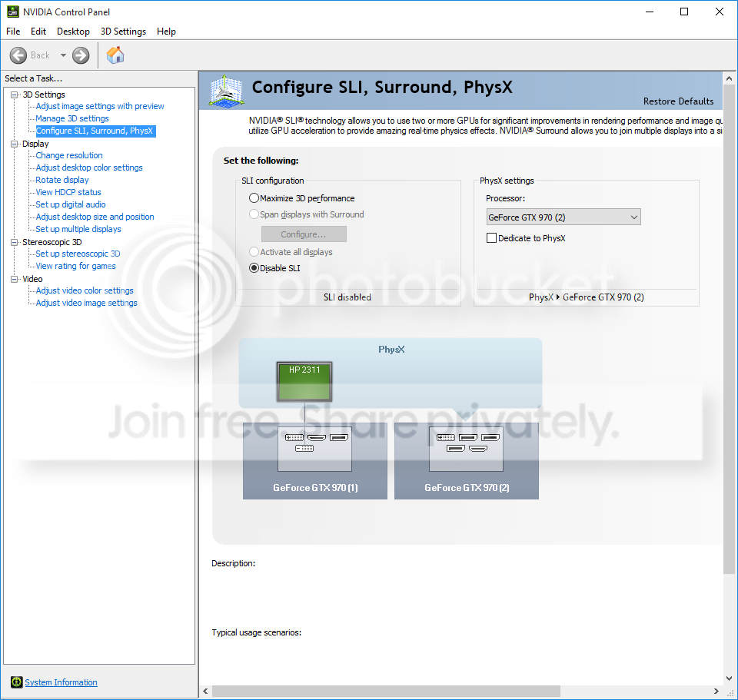The height and width of the screenshot is (700, 738).
Task: Collapse the 3D Settings tree node
Action: pos(15,95)
